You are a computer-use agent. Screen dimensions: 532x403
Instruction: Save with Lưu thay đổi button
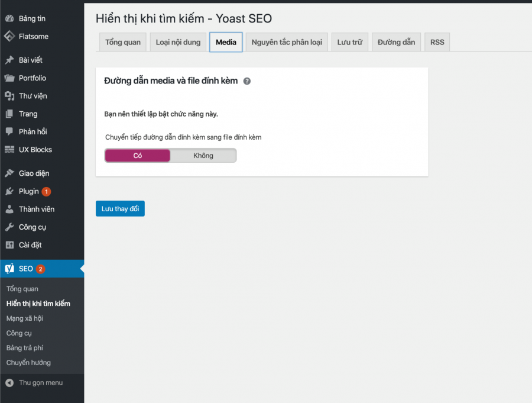coord(120,209)
